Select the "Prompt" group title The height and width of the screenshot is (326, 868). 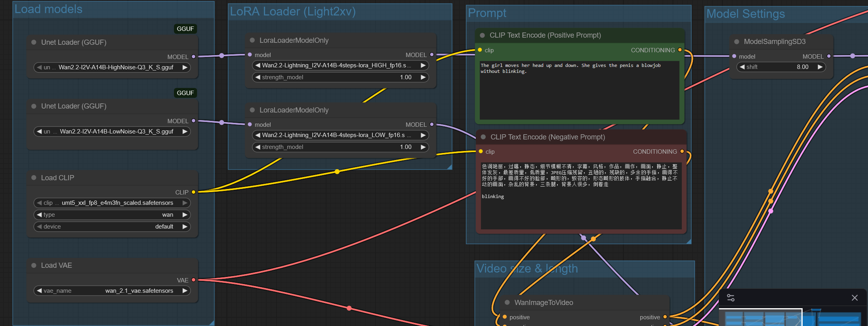pyautogui.click(x=487, y=13)
